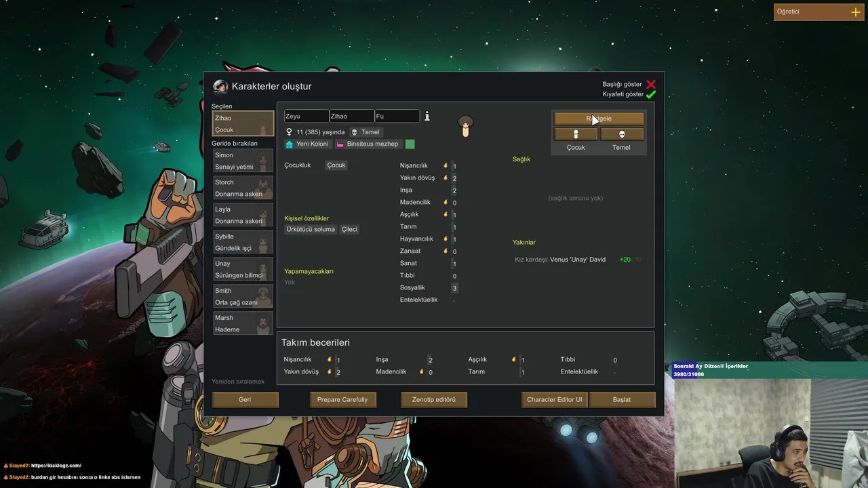
Task: Click the Bineiteus mezhep label
Action: pos(372,144)
